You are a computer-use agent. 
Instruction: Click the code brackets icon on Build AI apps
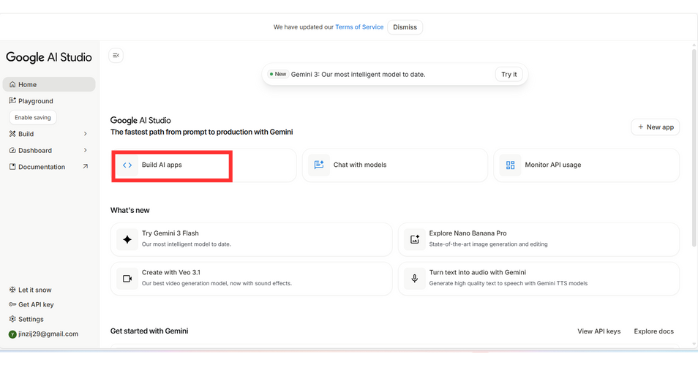pyautogui.click(x=127, y=165)
